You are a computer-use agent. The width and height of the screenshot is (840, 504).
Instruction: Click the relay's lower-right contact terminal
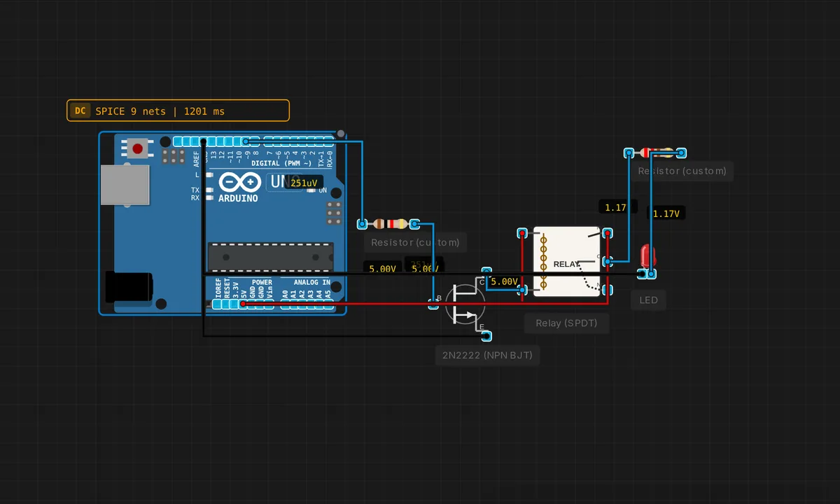point(609,289)
